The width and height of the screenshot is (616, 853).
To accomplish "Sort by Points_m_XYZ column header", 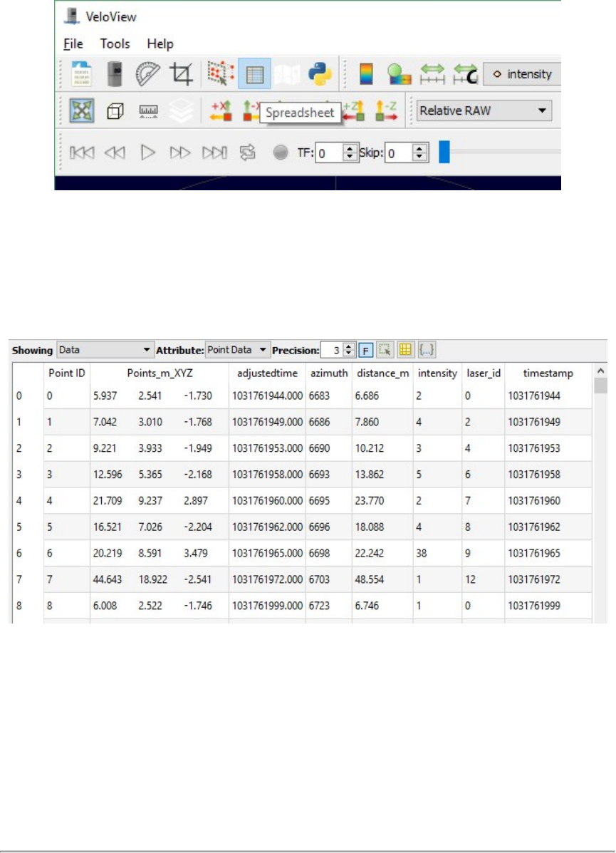I will coord(160,373).
